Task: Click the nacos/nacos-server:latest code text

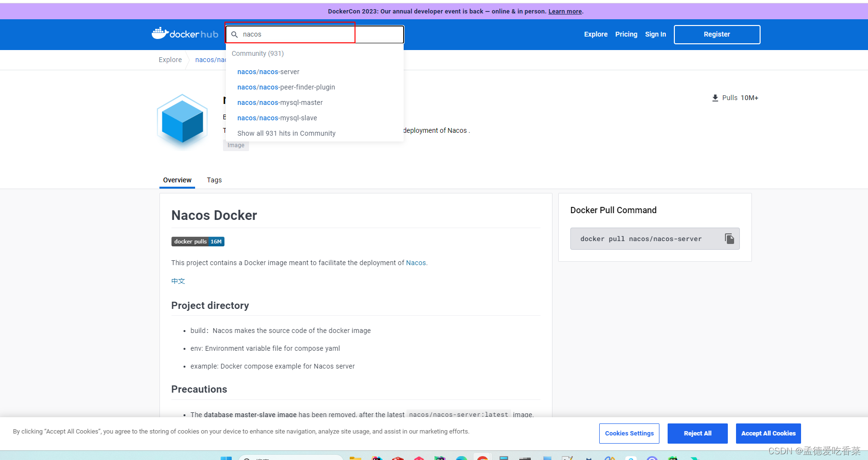Action: (x=459, y=414)
